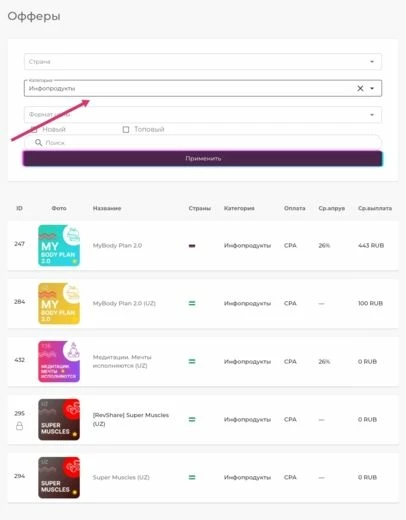Clear the Инфопродукты category selection
The height and width of the screenshot is (520, 406).
360,88
